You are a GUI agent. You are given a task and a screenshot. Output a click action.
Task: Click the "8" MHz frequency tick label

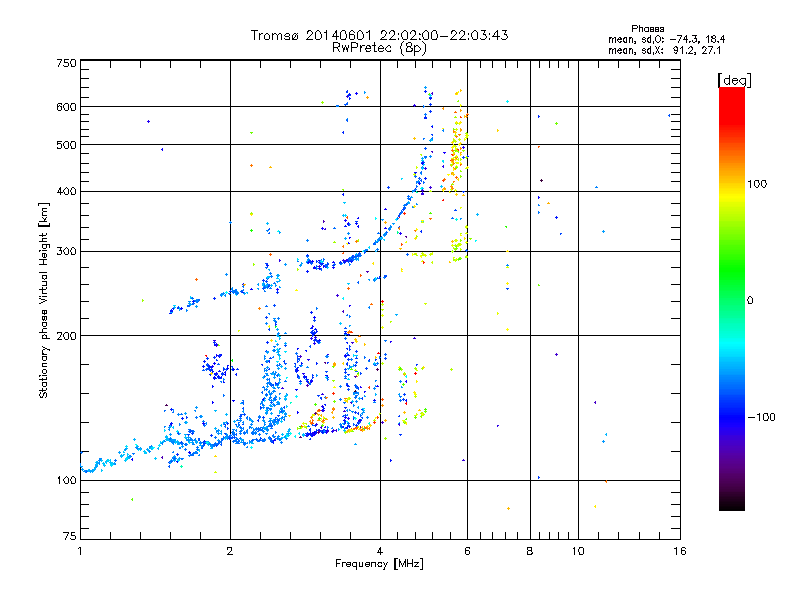point(530,551)
